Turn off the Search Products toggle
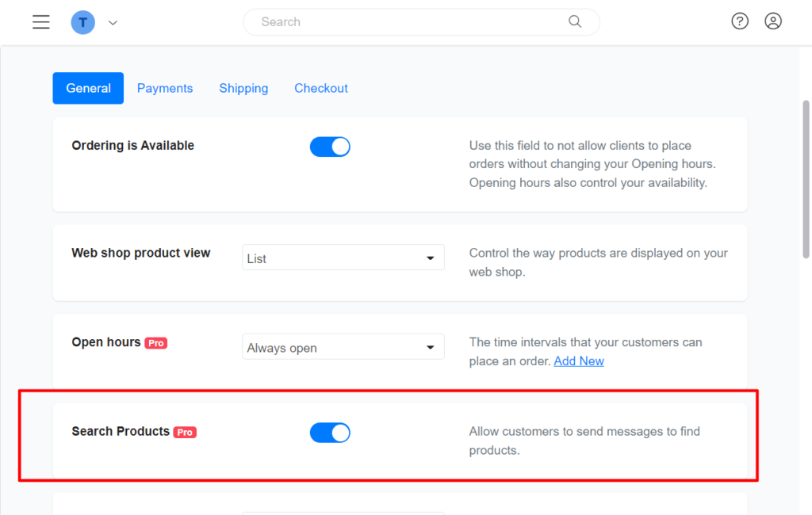 (330, 433)
